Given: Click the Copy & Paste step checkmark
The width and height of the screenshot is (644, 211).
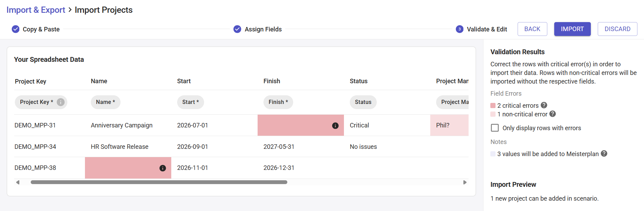Looking at the screenshot, I should [16, 29].
